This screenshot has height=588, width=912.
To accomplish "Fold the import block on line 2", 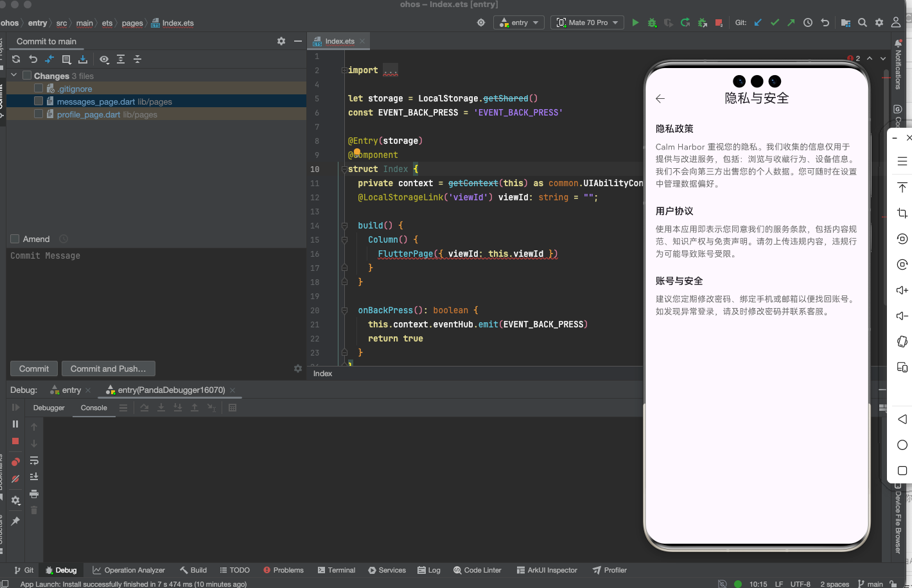I will click(x=344, y=70).
